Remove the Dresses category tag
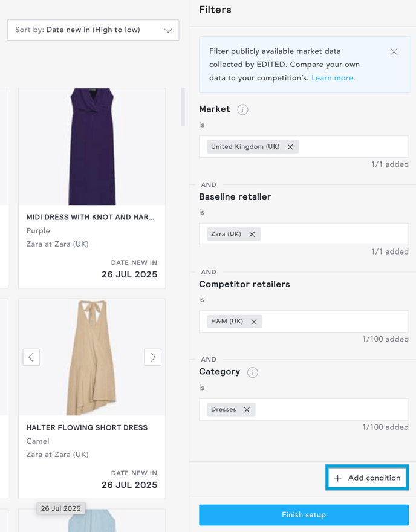The height and width of the screenshot is (532, 416). coord(247,410)
